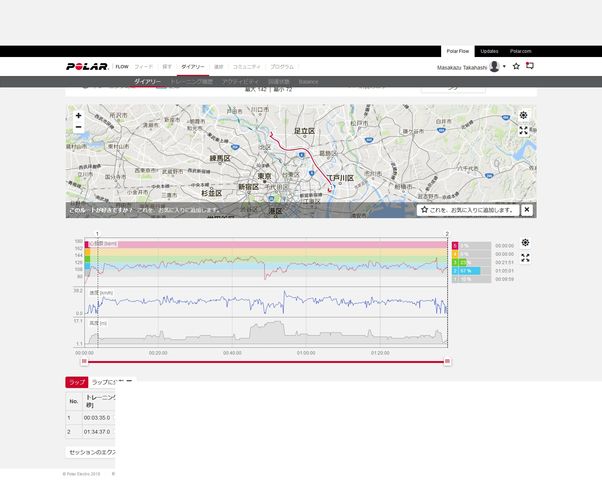602x480 pixels.
Task: Open graph settings gear icon
Action: 525,243
